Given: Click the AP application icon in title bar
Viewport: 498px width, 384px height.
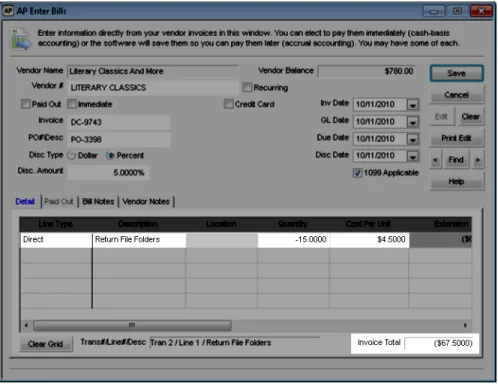Looking at the screenshot, I should pos(8,11).
